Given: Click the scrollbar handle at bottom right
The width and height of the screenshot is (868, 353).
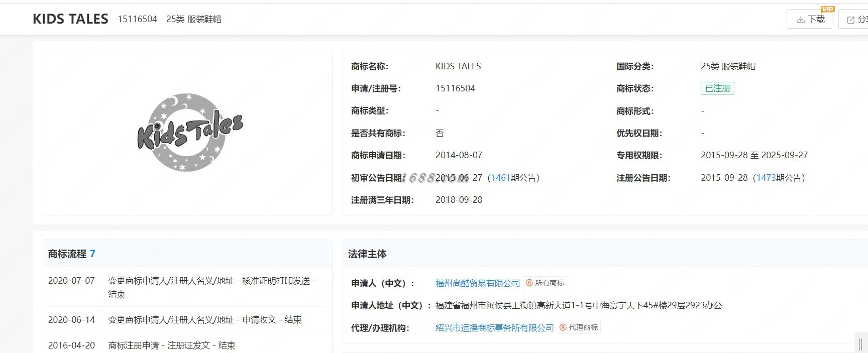Looking at the screenshot, I should [860, 343].
